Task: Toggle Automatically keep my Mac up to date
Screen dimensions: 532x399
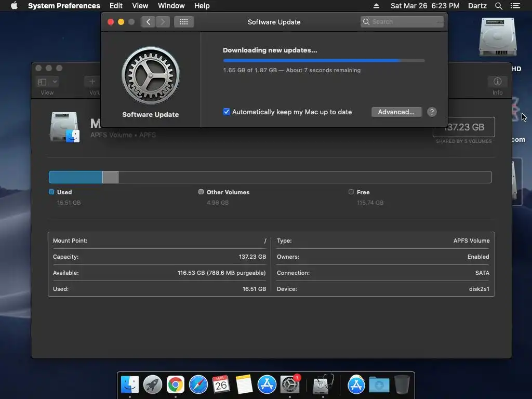Action: (x=227, y=112)
